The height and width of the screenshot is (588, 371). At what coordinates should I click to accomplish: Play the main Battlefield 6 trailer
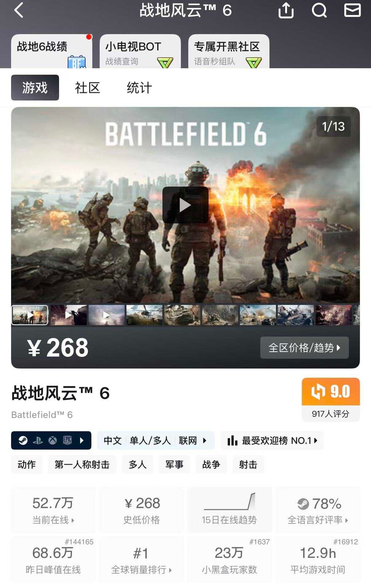185,205
